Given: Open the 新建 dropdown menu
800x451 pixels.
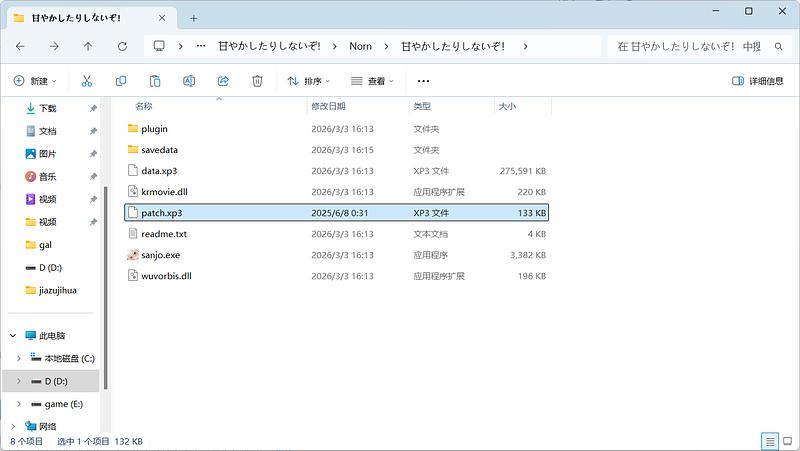Looking at the screenshot, I should pos(35,81).
